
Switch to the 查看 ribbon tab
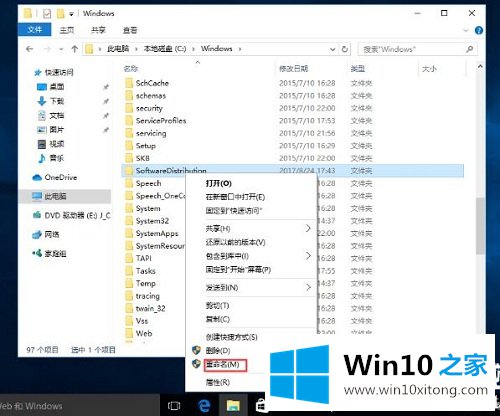tap(130, 30)
